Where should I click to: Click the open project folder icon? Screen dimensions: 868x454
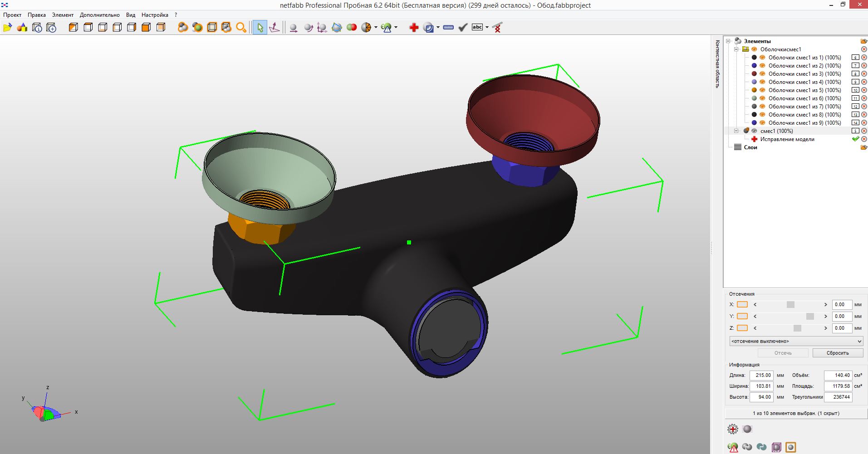pyautogui.click(x=7, y=28)
